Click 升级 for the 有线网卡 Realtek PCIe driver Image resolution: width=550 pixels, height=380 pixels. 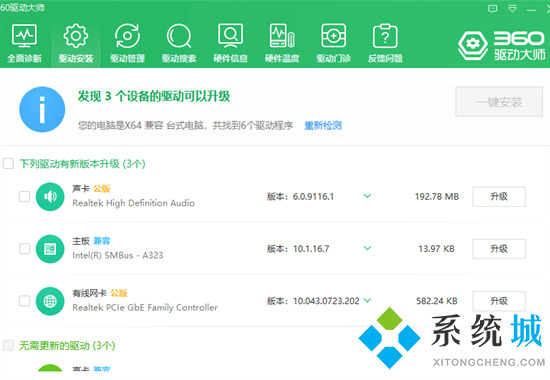499,301
